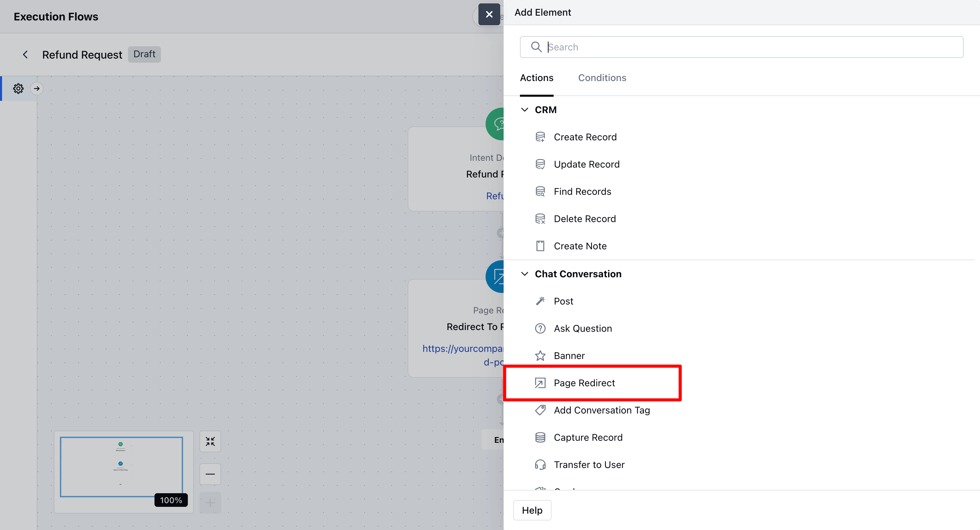Image resolution: width=980 pixels, height=530 pixels.
Task: Click the Delete Record icon
Action: (540, 219)
